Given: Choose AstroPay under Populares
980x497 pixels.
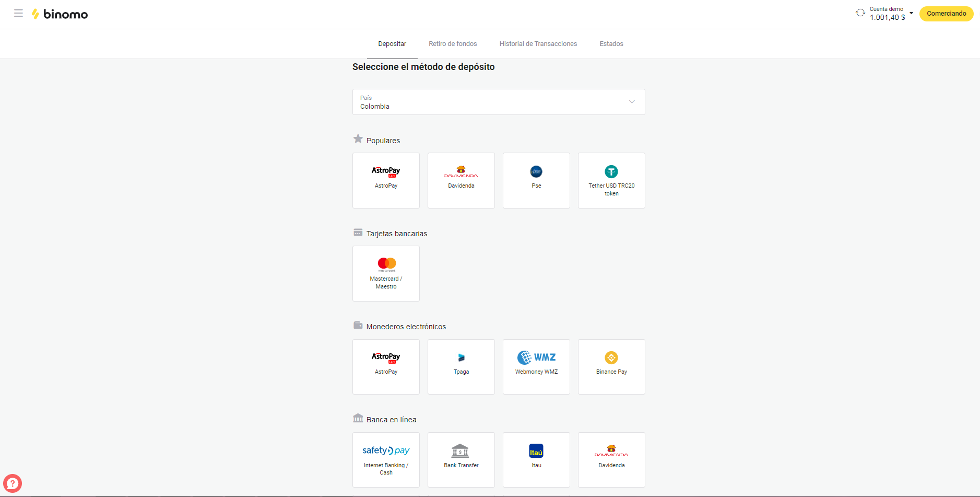Looking at the screenshot, I should click(x=386, y=180).
